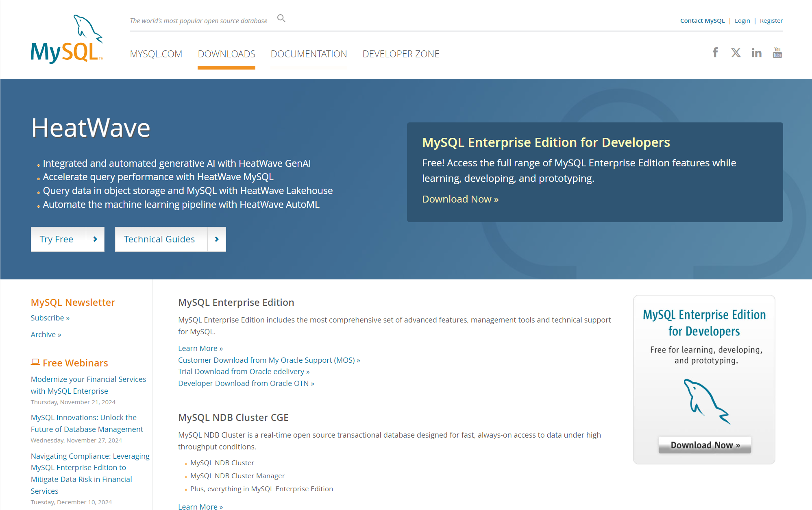
Task: Subscribe to the MySQL Newsletter
Action: coord(50,318)
